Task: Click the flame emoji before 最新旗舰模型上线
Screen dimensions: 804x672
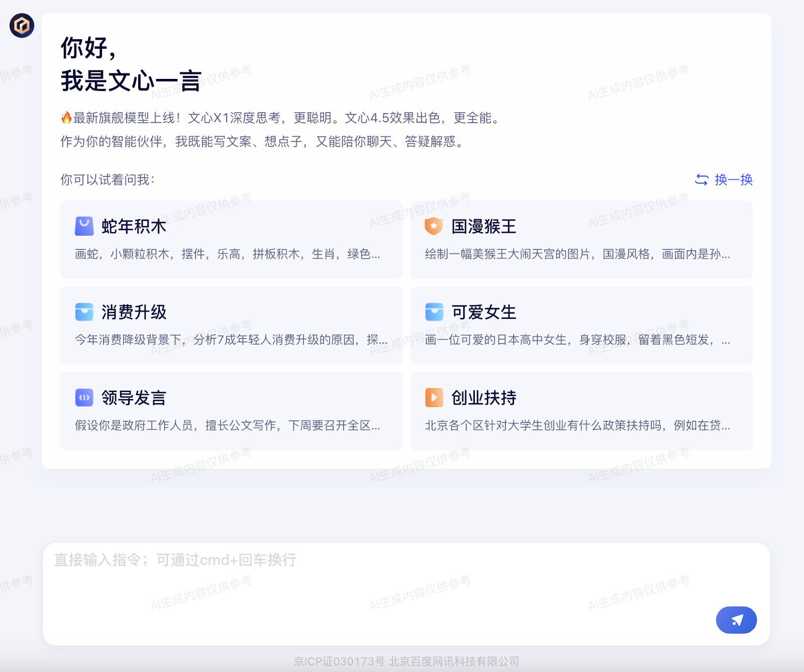Action: [x=66, y=118]
